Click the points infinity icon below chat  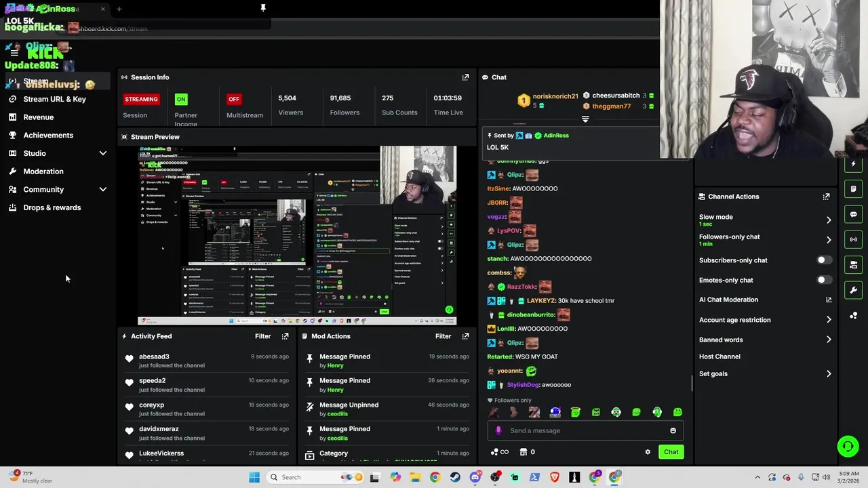499,452
